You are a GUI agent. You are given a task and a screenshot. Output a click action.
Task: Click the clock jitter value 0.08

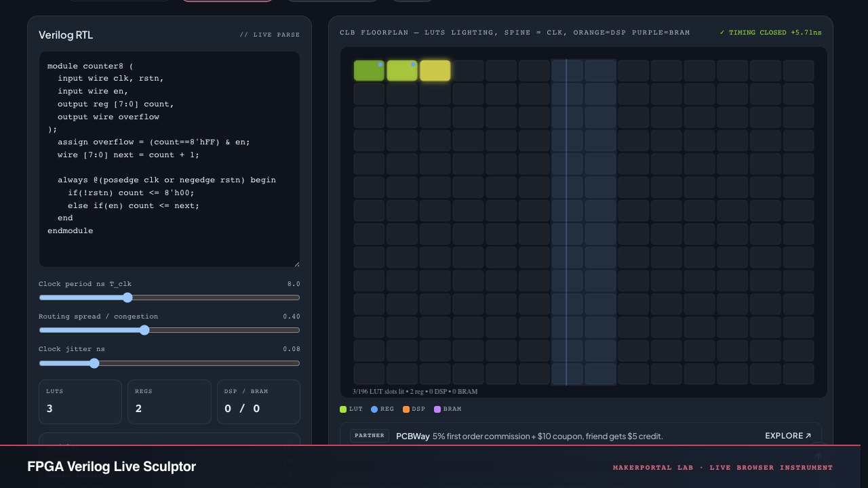[x=292, y=349]
